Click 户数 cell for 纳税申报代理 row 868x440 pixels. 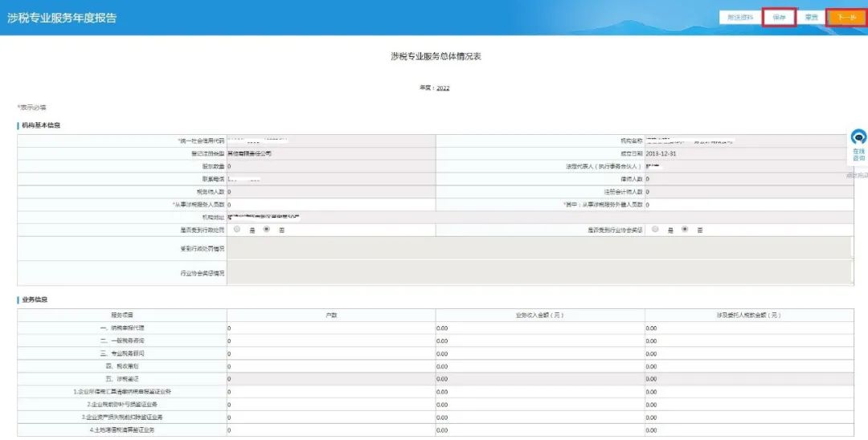(x=331, y=328)
